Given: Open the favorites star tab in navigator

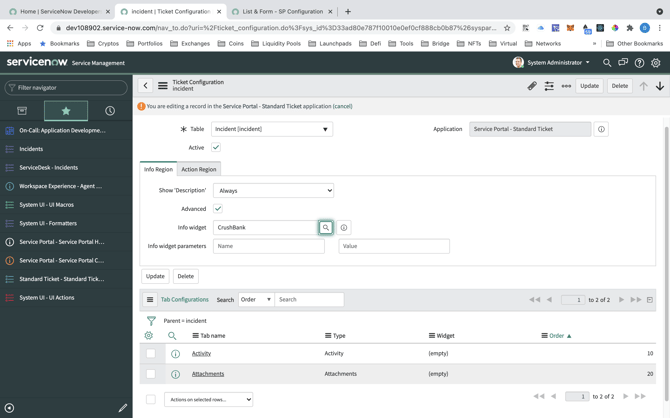Looking at the screenshot, I should pyautogui.click(x=66, y=111).
